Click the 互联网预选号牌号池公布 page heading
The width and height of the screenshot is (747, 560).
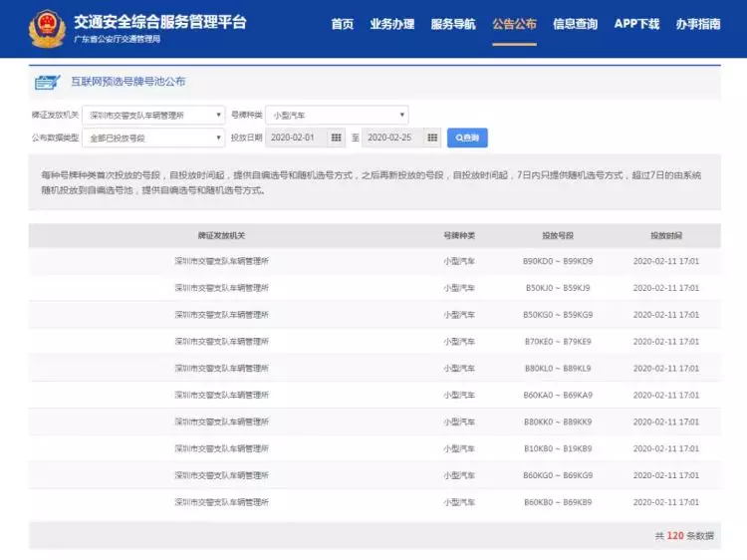[128, 82]
